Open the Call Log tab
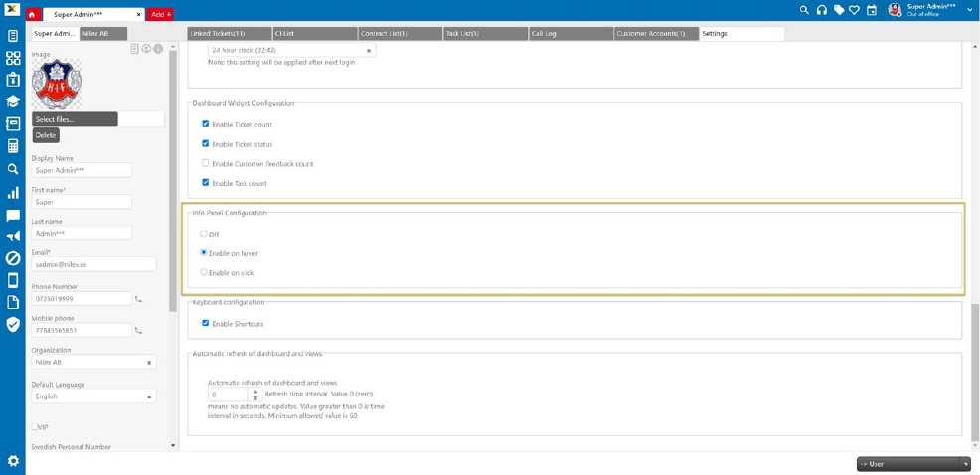Viewport: 980px width, 475px height. pos(570,34)
